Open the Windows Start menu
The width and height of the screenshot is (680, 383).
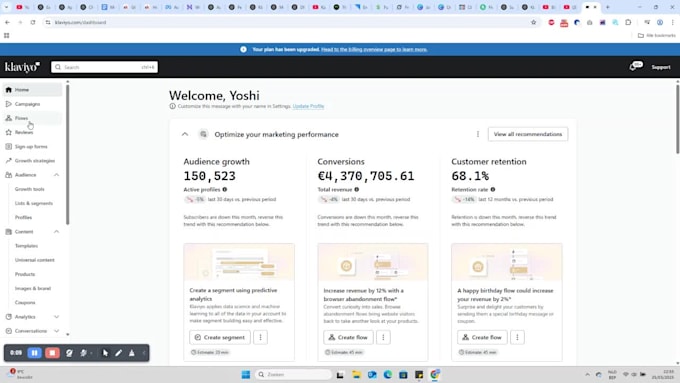click(245, 374)
